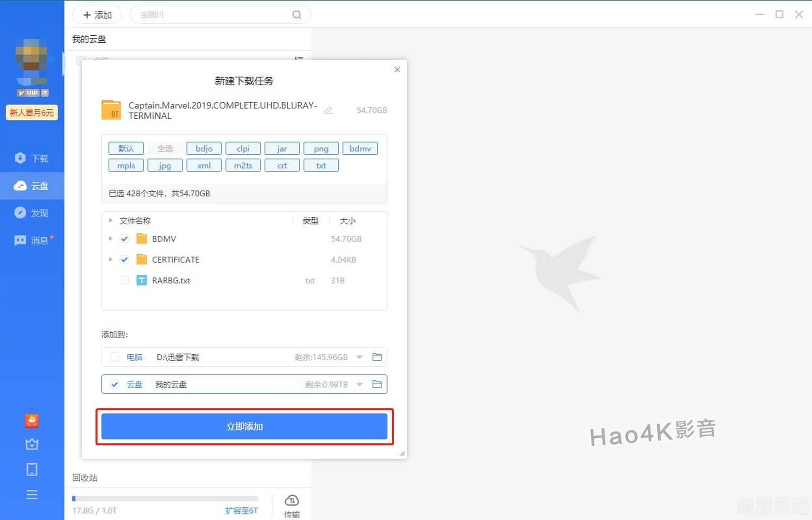
Task: Click the dialog resize grip corner
Action: (x=402, y=453)
